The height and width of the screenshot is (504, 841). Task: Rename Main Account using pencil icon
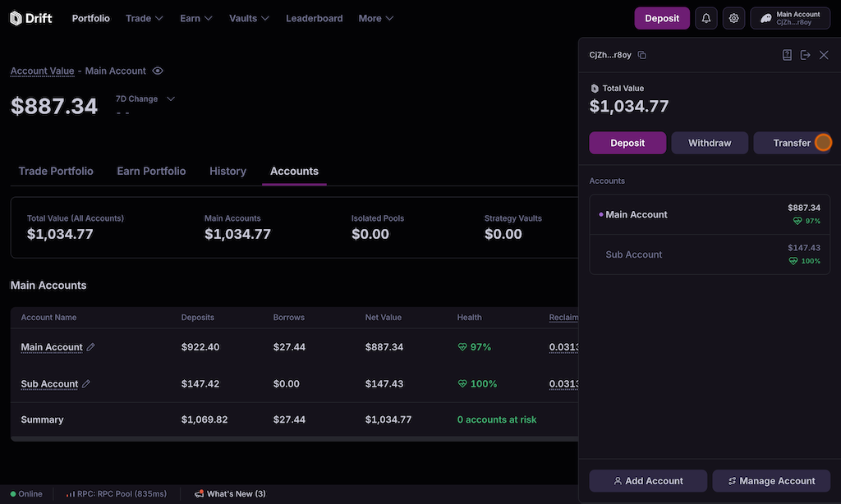(91, 347)
